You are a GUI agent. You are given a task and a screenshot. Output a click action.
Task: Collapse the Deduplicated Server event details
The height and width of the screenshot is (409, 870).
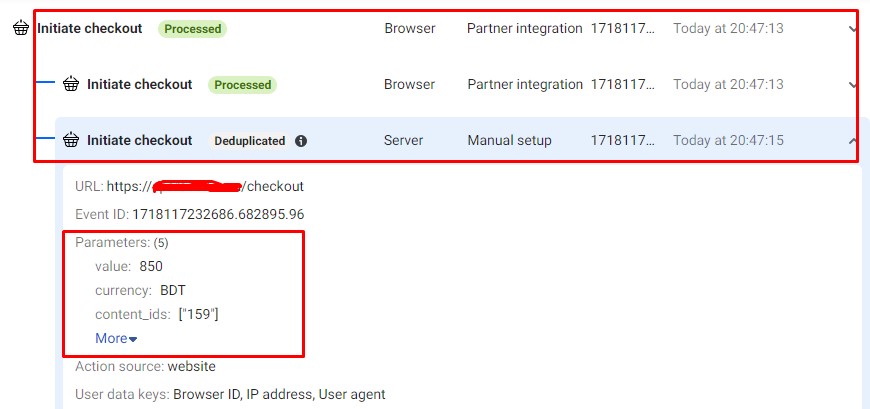[x=852, y=141]
